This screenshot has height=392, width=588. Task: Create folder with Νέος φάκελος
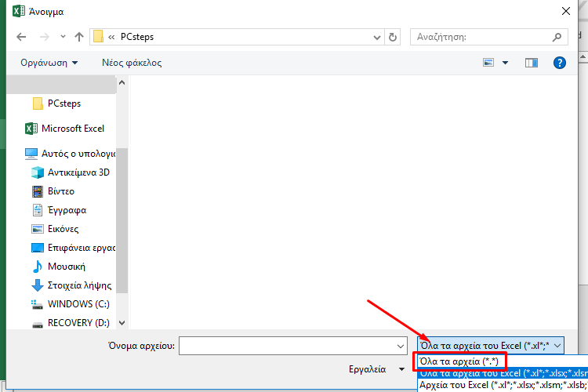pos(132,63)
